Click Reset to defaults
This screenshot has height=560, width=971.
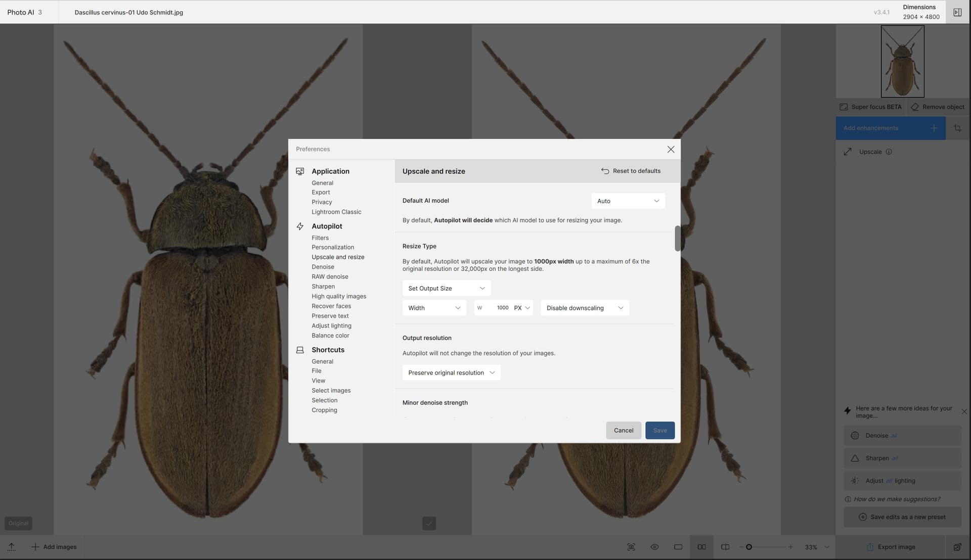coord(631,171)
